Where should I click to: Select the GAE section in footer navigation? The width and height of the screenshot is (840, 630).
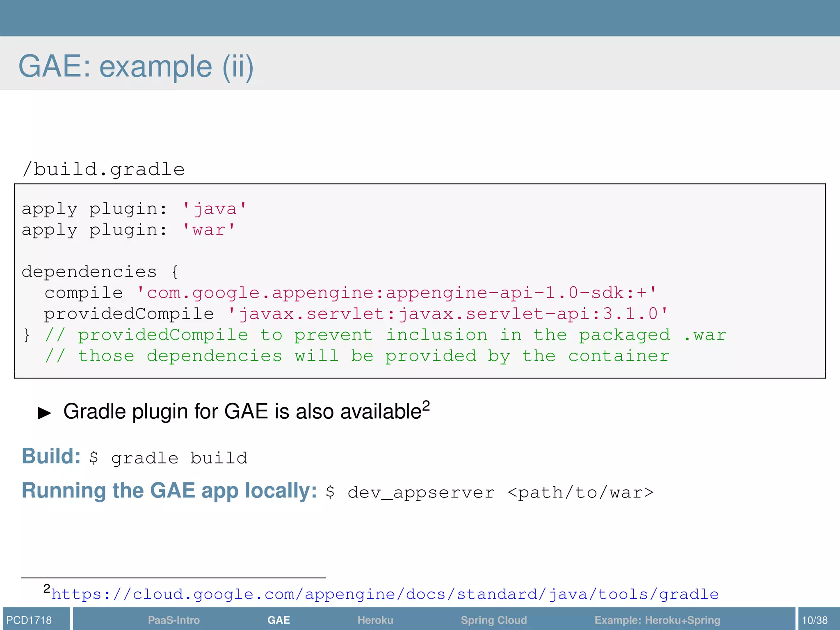[x=278, y=620]
